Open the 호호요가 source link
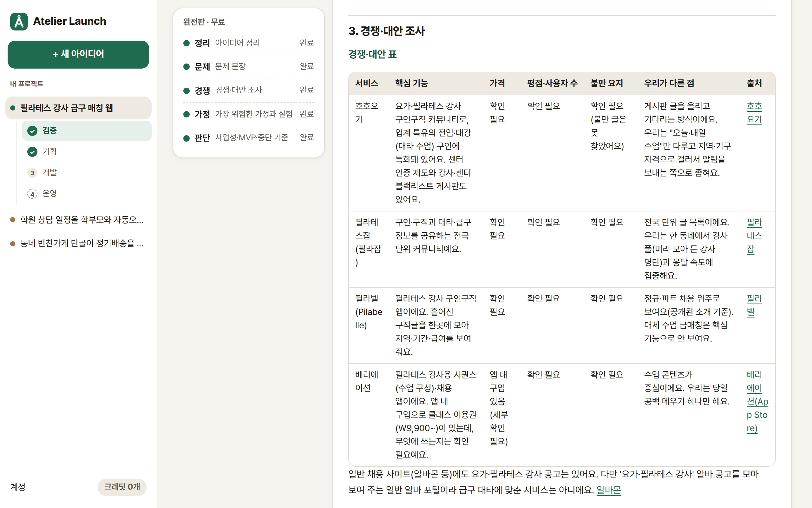The height and width of the screenshot is (508, 812). (754, 113)
